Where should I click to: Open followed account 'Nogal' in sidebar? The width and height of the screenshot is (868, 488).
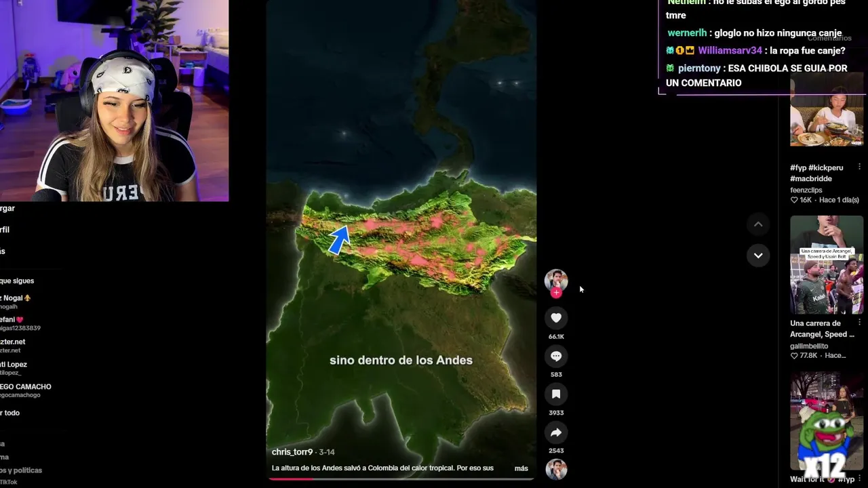[16, 302]
